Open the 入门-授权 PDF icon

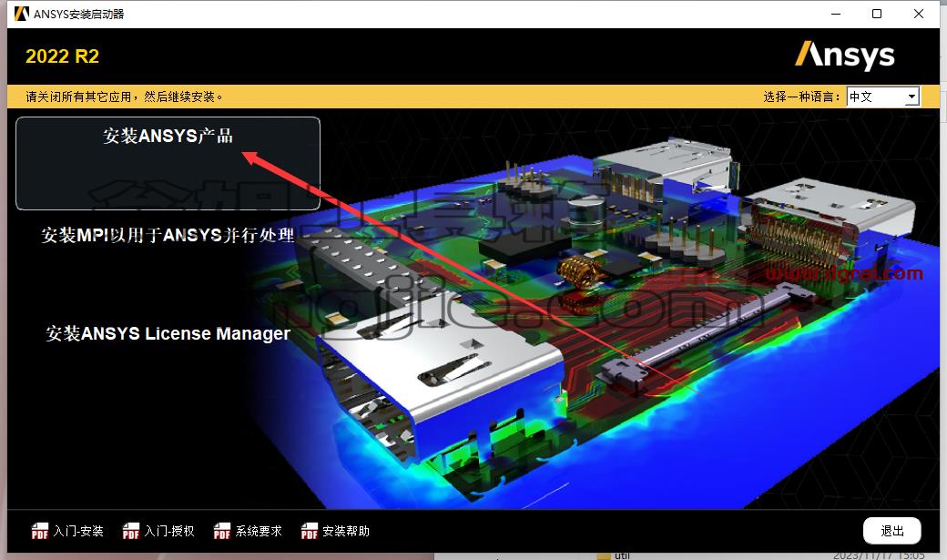(x=130, y=531)
